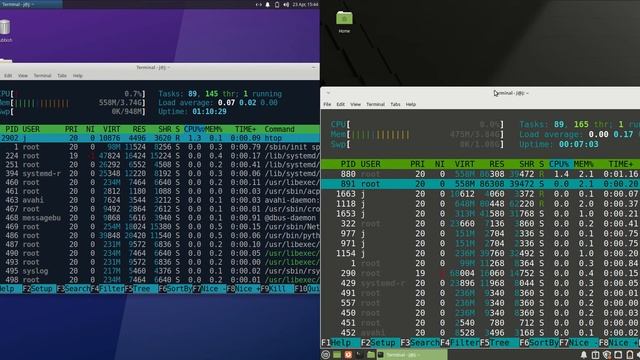Launch the terminal launcher icon in right taskbar
Image resolution: width=640 pixels, height=360 pixels.
tap(359, 355)
